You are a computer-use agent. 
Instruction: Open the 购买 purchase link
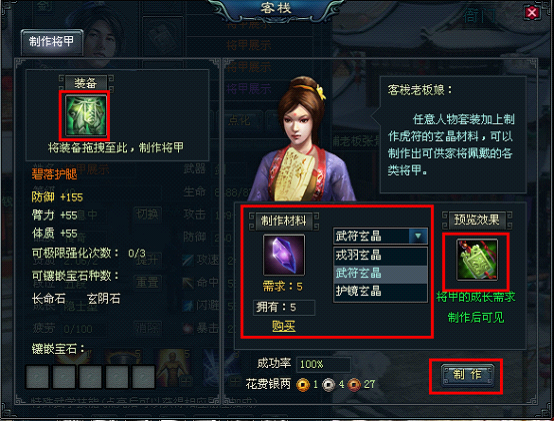tap(283, 326)
